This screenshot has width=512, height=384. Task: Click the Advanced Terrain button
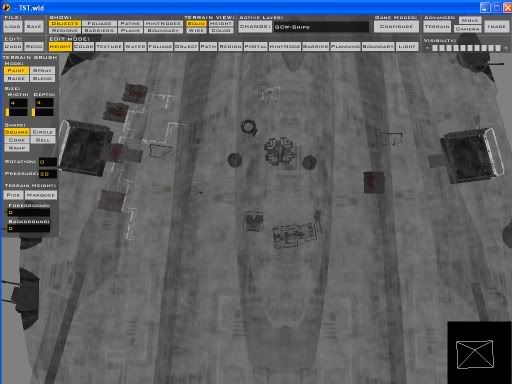pos(437,26)
